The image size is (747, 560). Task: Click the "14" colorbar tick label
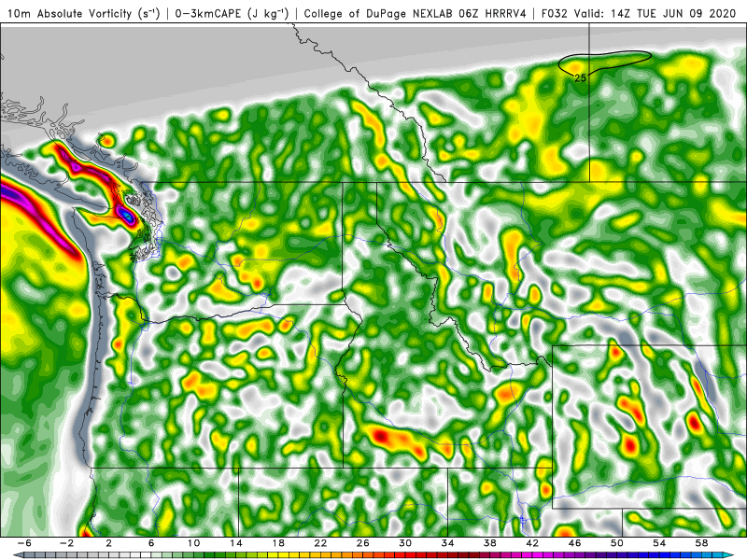(236, 543)
